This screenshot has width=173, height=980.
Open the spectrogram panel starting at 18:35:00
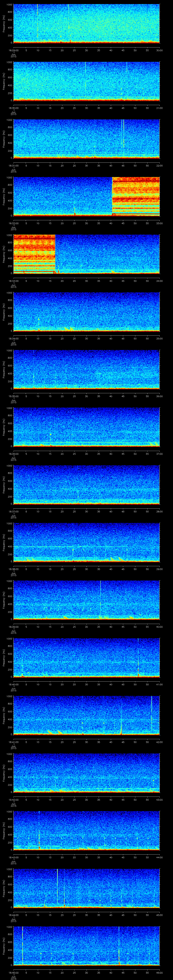(86, 369)
